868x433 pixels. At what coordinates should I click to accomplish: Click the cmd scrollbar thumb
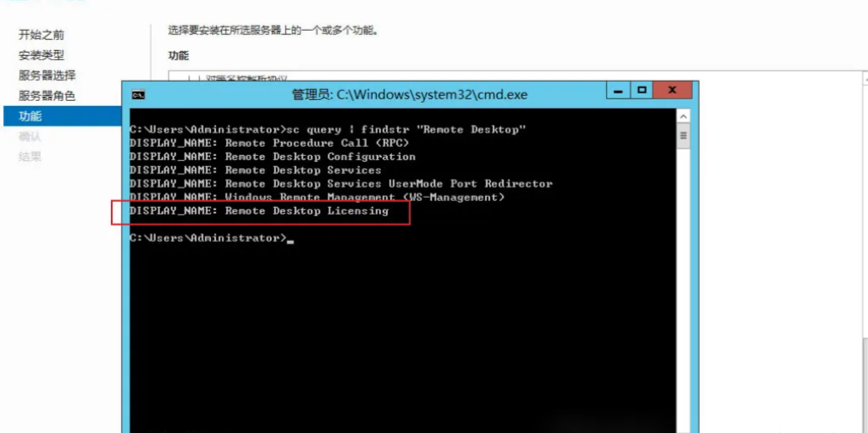(684, 136)
